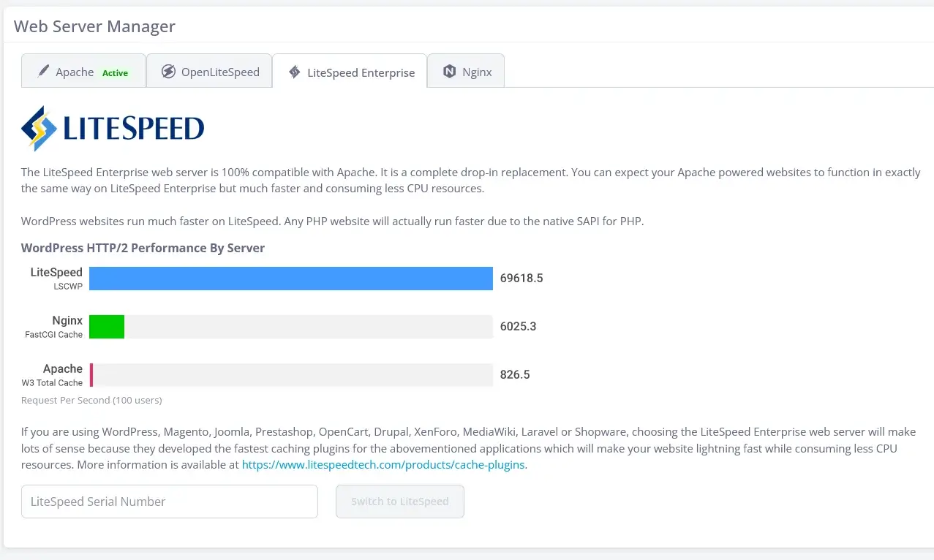Select the LiteSpeed Enterprise tab
The image size is (934, 560).
point(349,72)
